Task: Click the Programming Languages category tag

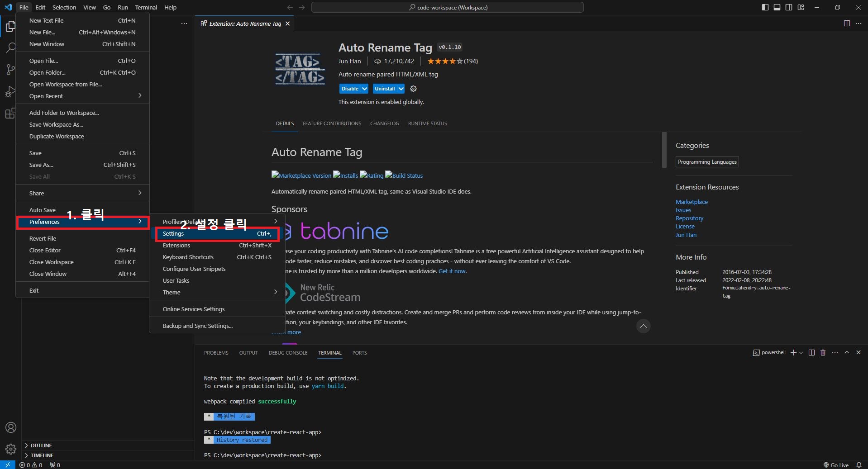Action: 707,162
